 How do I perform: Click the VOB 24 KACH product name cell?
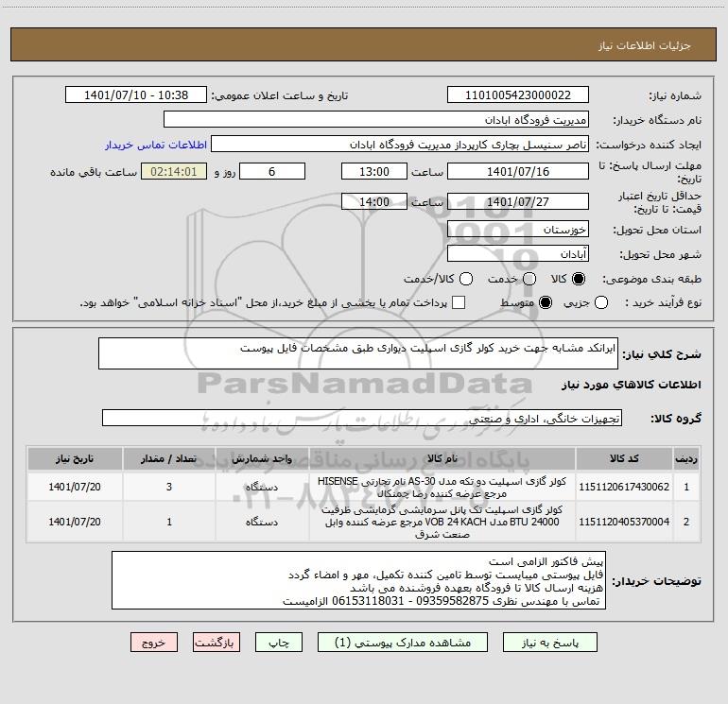click(x=442, y=522)
